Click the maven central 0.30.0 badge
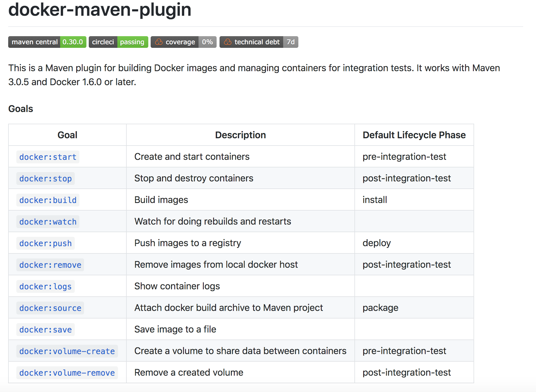This screenshot has height=392, width=536. click(x=47, y=42)
